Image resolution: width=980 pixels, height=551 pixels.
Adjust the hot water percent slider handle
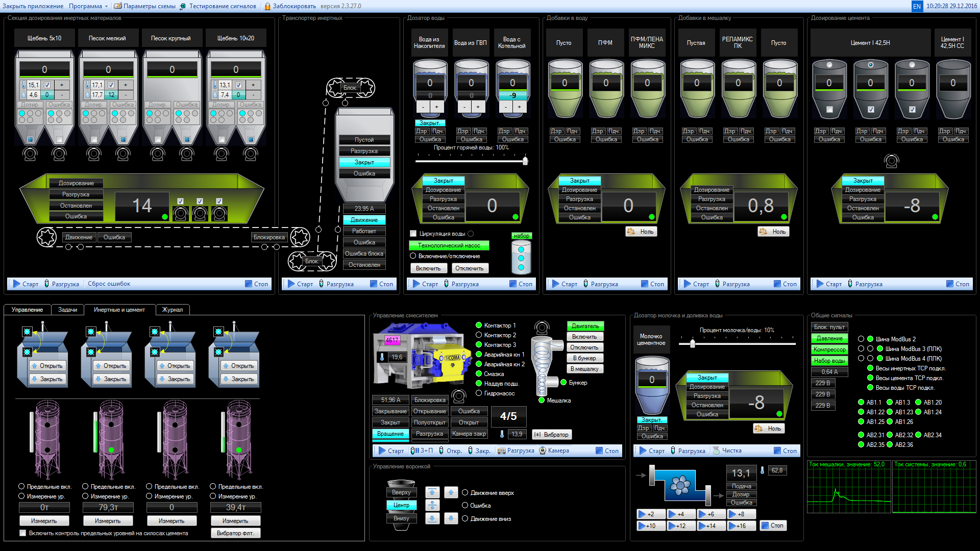tap(525, 161)
